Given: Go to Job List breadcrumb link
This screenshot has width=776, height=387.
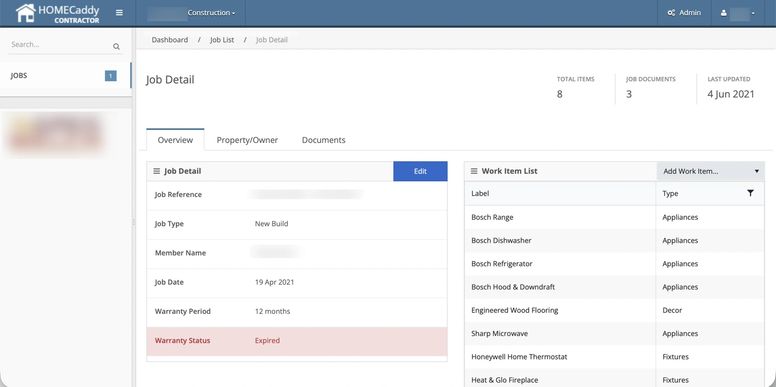Looking at the screenshot, I should click(222, 40).
